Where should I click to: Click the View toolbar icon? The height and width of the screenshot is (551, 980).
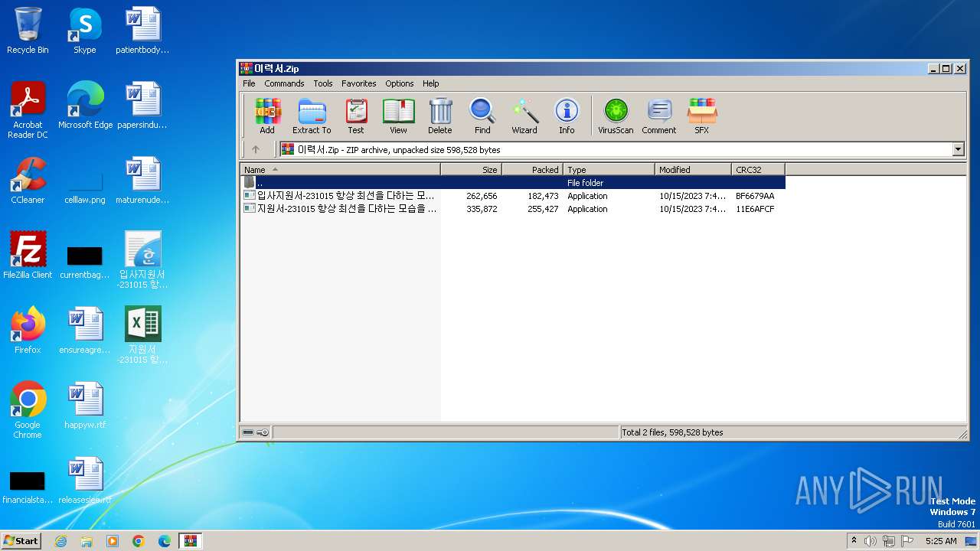pos(398,116)
